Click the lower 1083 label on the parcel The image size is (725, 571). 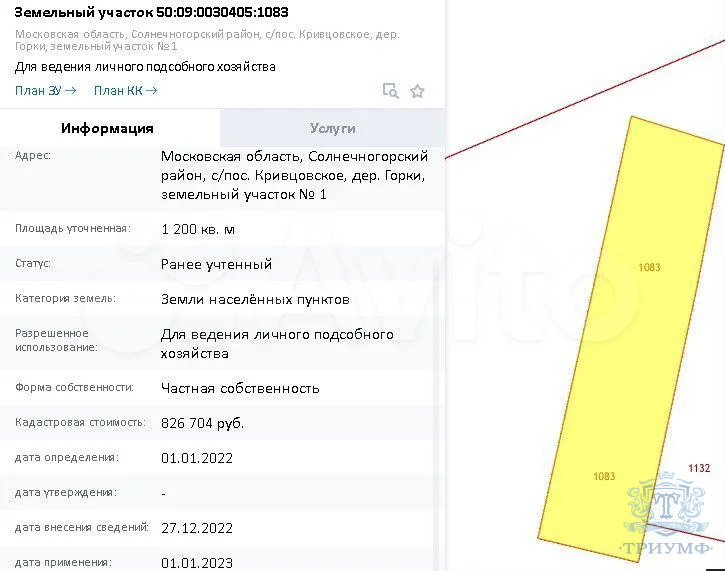coord(604,476)
